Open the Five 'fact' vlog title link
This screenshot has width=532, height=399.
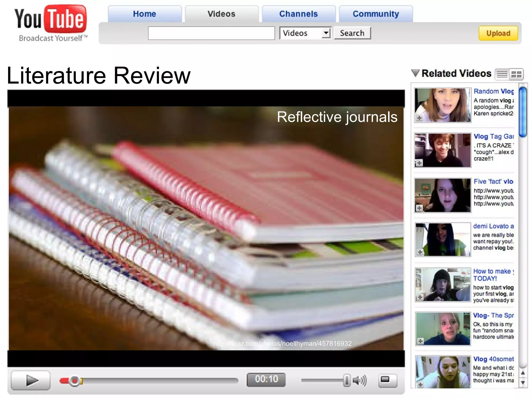(494, 182)
